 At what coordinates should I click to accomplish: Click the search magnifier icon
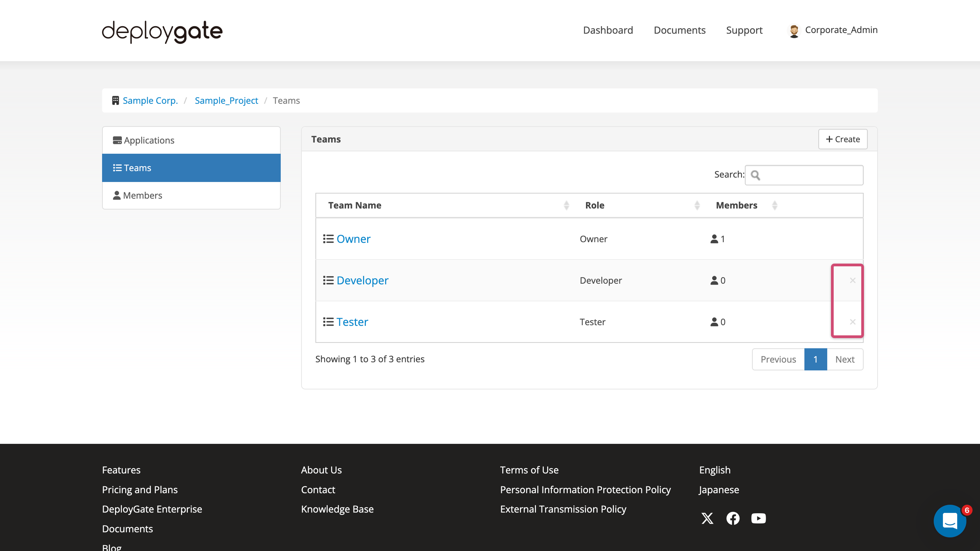click(x=756, y=175)
